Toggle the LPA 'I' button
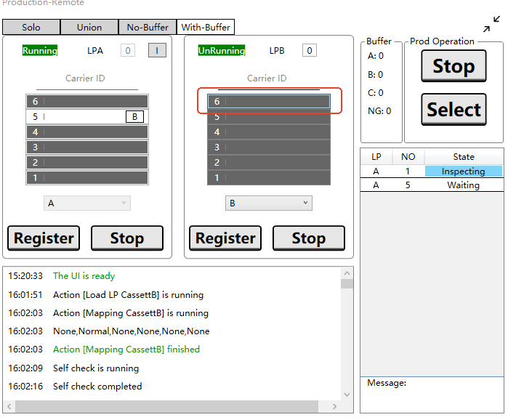This screenshot has width=508, height=420. click(x=157, y=51)
